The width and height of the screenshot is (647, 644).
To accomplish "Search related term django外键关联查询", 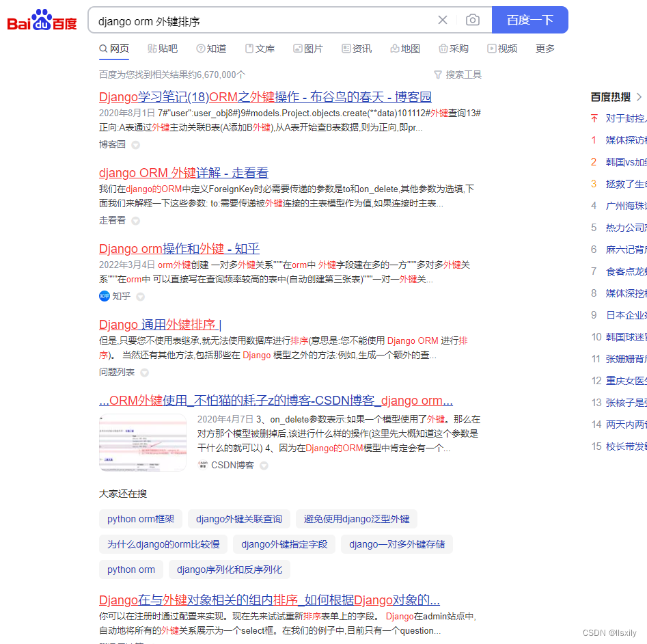I will coord(239,519).
